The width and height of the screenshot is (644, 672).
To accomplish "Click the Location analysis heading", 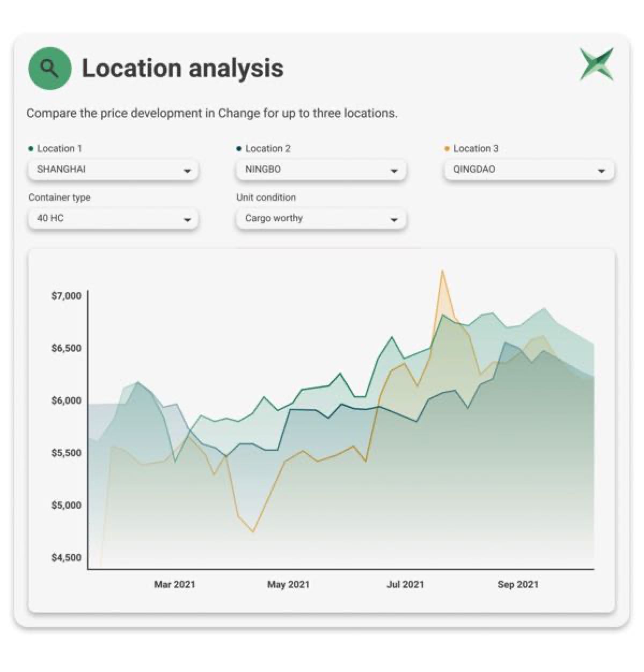I will pos(182,68).
